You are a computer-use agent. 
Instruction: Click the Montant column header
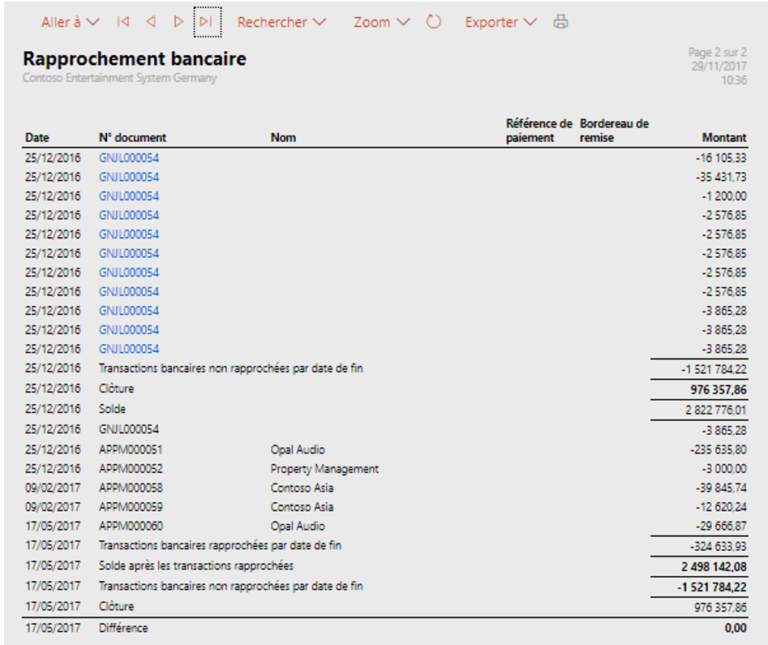(x=724, y=138)
